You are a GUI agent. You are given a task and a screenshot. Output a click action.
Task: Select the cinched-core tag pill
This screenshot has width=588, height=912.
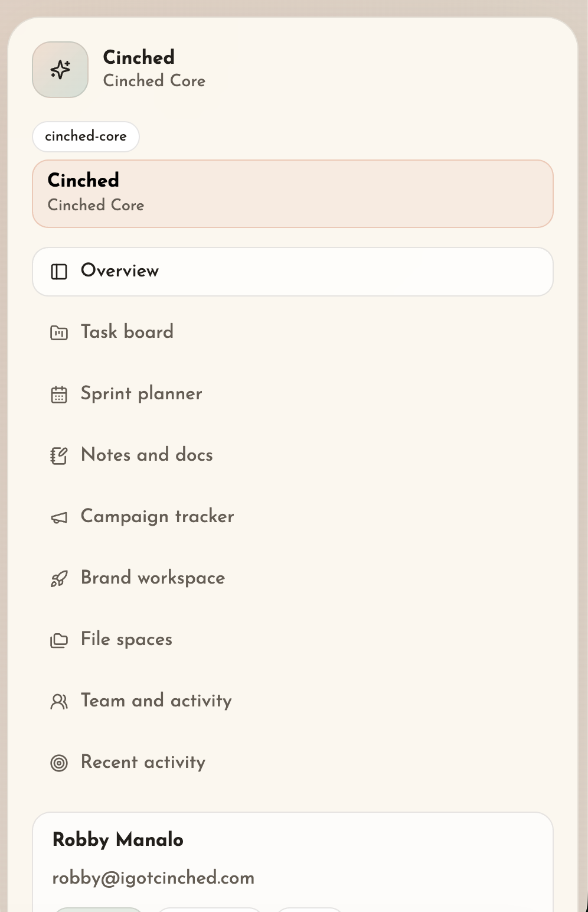click(x=86, y=136)
